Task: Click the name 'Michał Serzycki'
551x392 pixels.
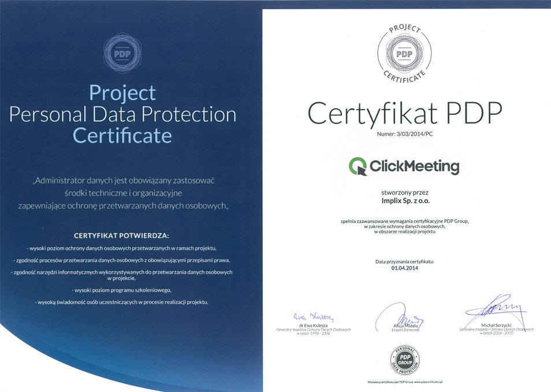Action: click(x=496, y=325)
